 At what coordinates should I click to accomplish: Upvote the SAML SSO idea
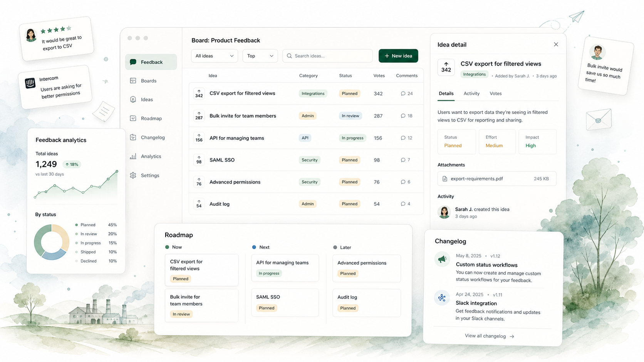click(199, 160)
